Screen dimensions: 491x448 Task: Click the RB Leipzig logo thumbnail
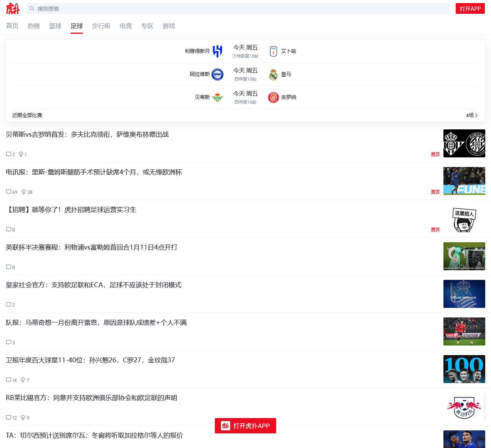coord(464,407)
